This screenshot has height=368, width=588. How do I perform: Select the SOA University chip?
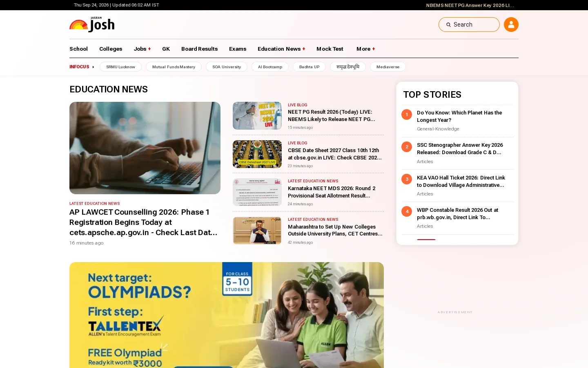coord(227,67)
